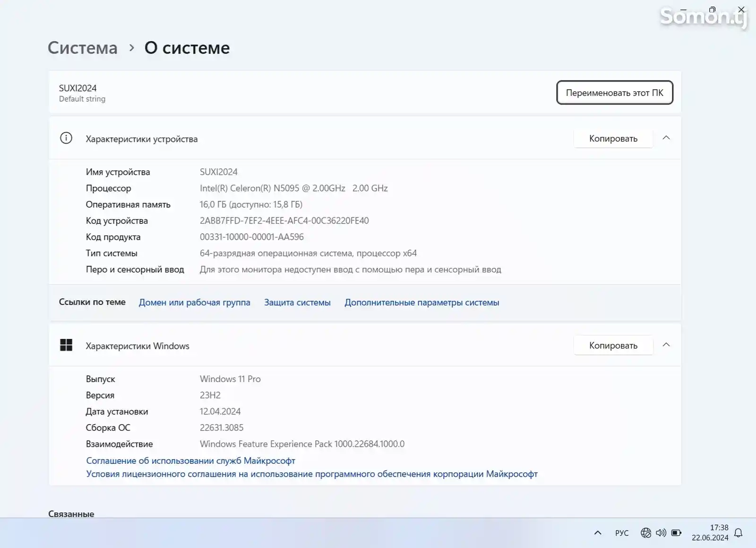Viewport: 756px width, 548px height.
Task: Open Домен или рабочая группа link
Action: pyautogui.click(x=195, y=303)
